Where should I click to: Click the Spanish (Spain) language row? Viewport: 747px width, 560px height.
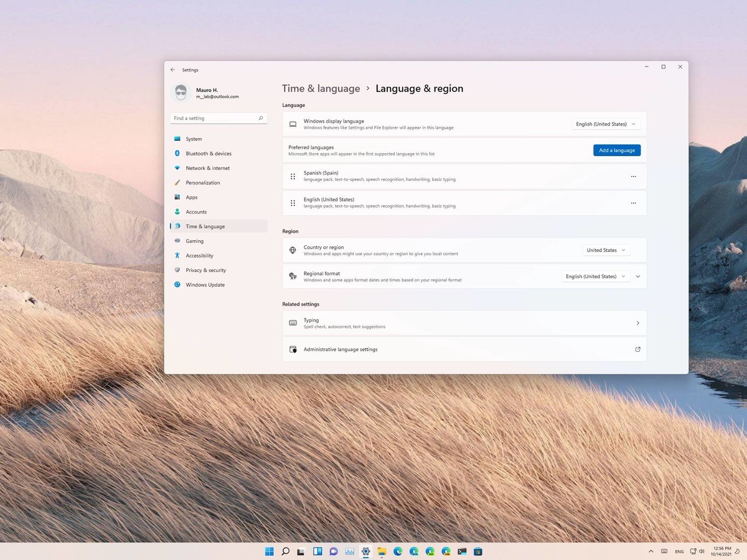click(464, 177)
